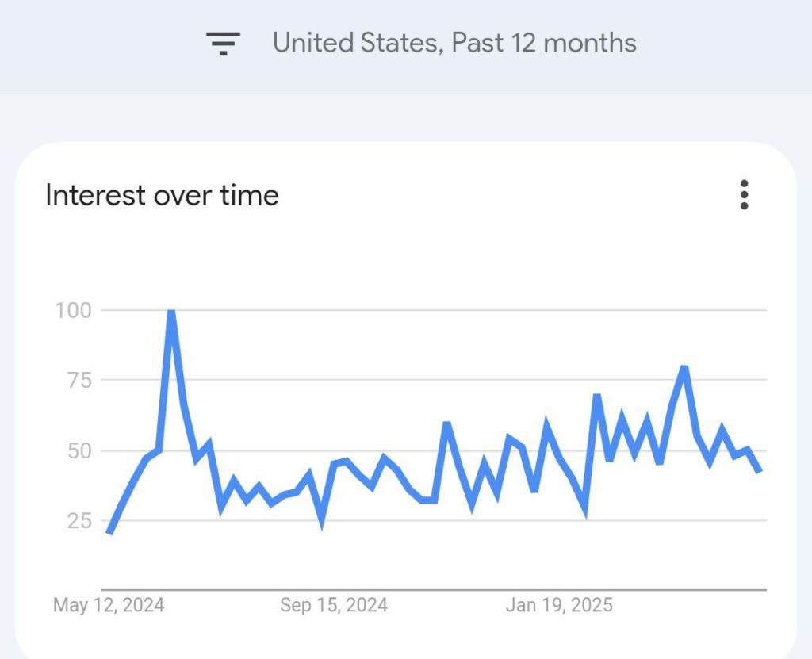
Task: Click the 75 value on the y-axis
Action: pyautogui.click(x=78, y=380)
